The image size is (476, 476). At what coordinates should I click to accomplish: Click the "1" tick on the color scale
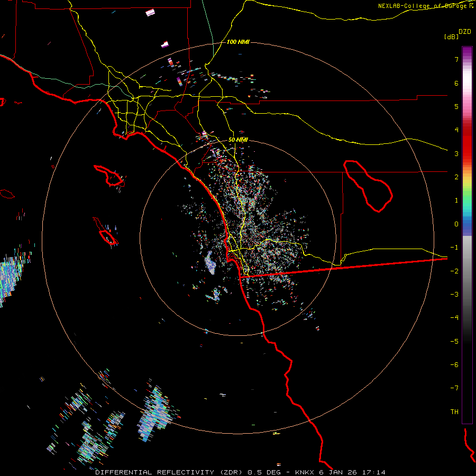coord(456,200)
